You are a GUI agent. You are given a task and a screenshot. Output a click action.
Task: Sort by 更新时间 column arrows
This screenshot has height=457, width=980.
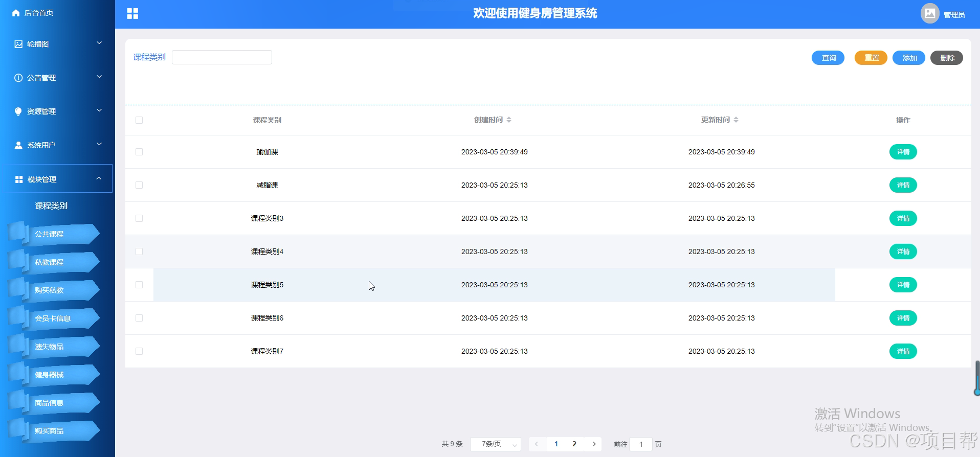coord(736,120)
